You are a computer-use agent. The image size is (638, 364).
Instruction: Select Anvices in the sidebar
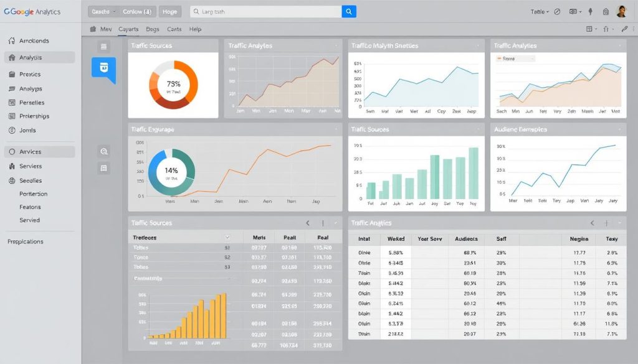(x=39, y=152)
